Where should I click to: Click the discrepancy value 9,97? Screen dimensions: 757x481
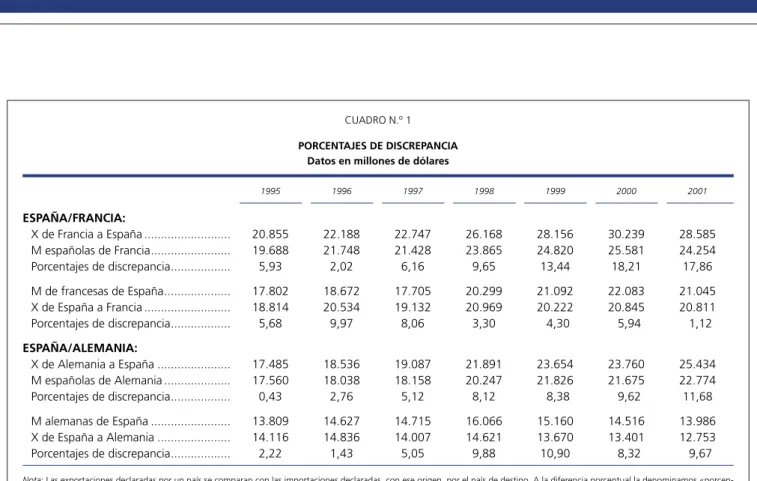(341, 324)
